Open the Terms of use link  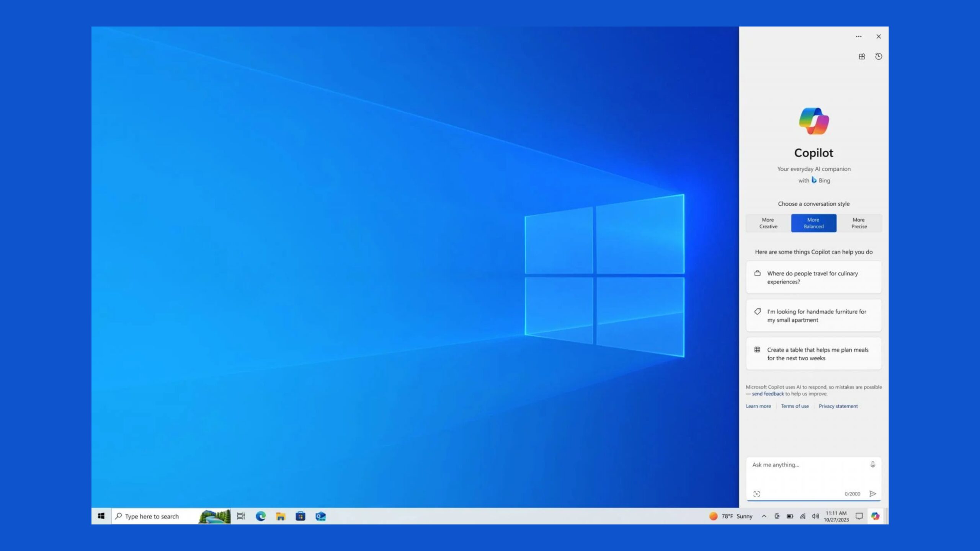795,406
